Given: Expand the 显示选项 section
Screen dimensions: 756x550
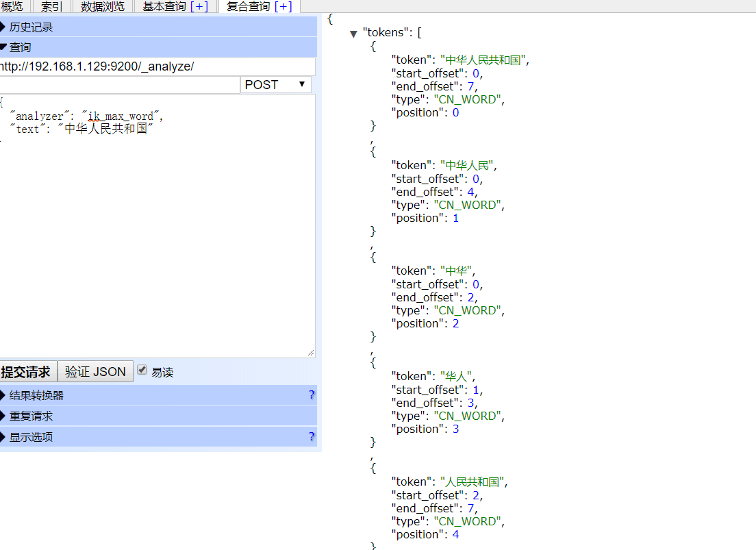Looking at the screenshot, I should [31, 437].
